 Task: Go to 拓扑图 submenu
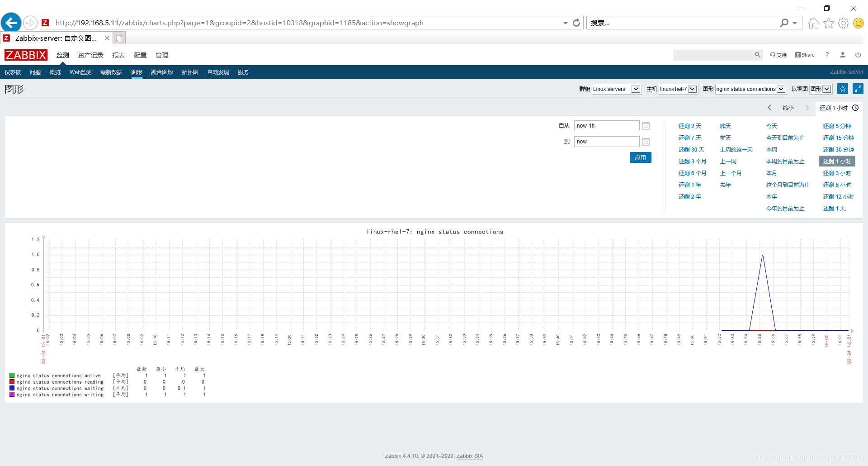[190, 72]
